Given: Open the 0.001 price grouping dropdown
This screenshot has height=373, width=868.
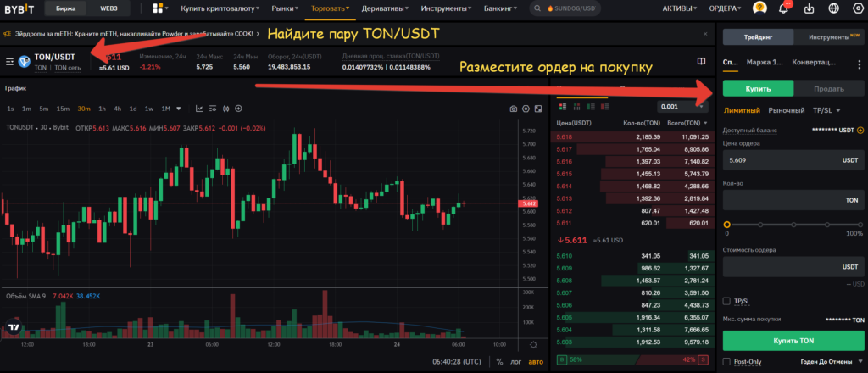Looking at the screenshot, I should [681, 106].
